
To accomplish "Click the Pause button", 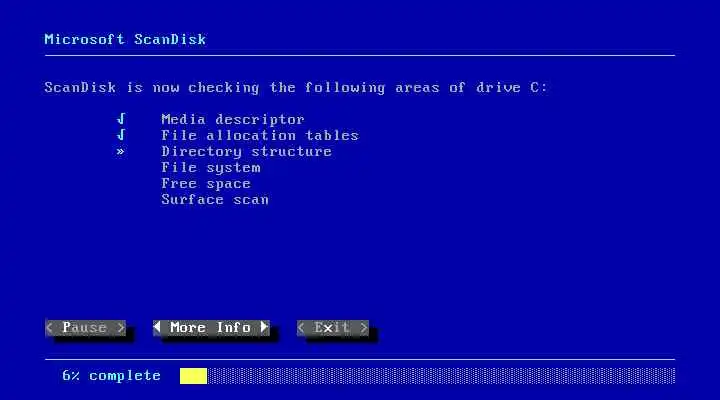I will tap(85, 328).
